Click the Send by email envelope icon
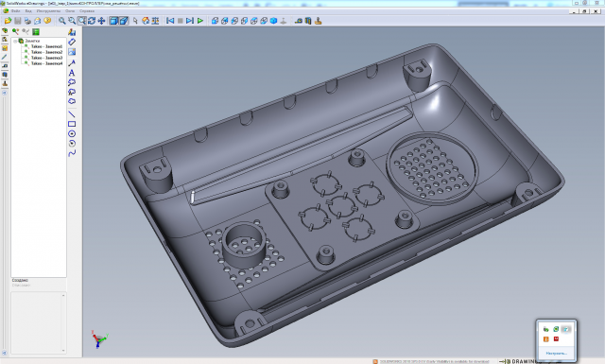Image resolution: width=605 pixels, height=364 pixels. (x=38, y=21)
